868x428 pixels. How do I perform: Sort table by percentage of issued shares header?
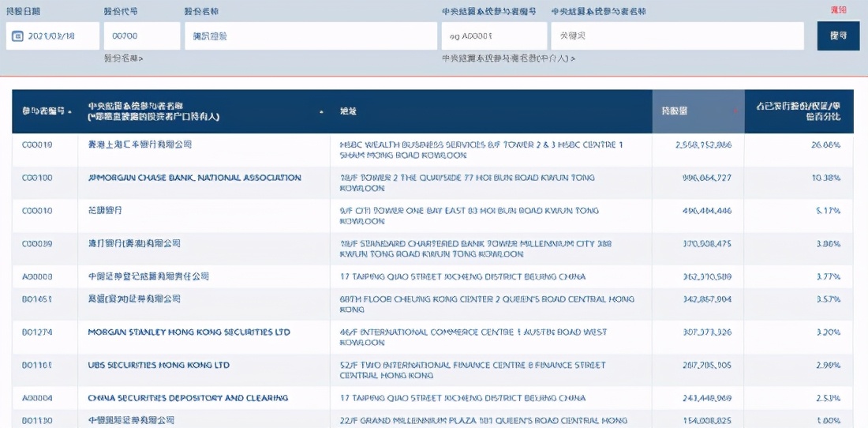798,111
